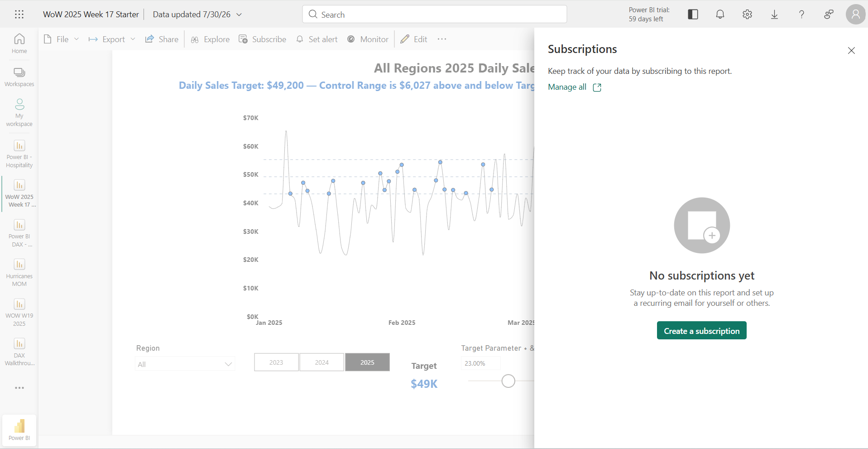Select the 2023 year button

(x=276, y=362)
